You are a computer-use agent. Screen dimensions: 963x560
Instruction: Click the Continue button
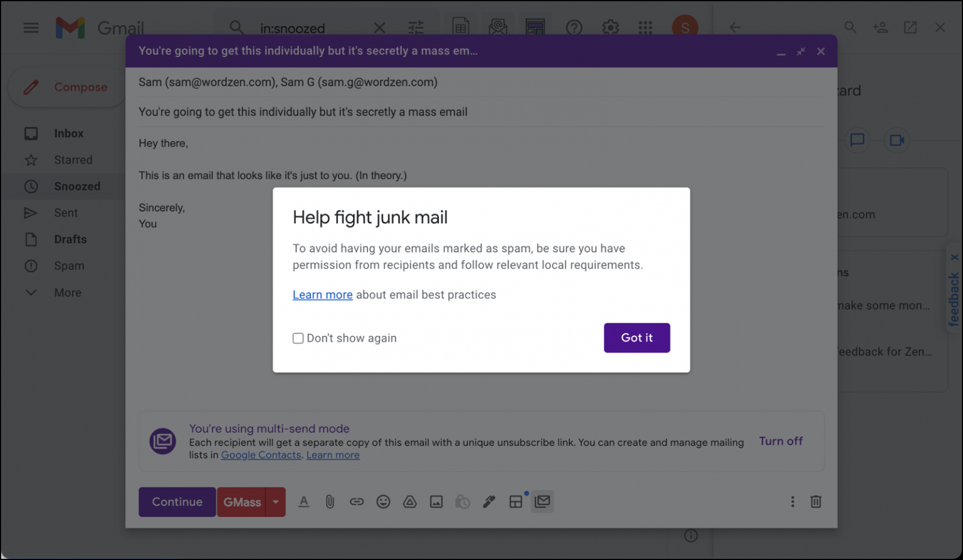[177, 502]
